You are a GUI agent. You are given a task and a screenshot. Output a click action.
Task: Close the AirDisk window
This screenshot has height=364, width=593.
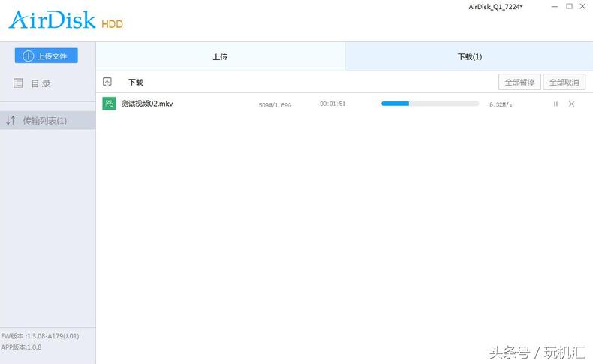click(x=582, y=7)
